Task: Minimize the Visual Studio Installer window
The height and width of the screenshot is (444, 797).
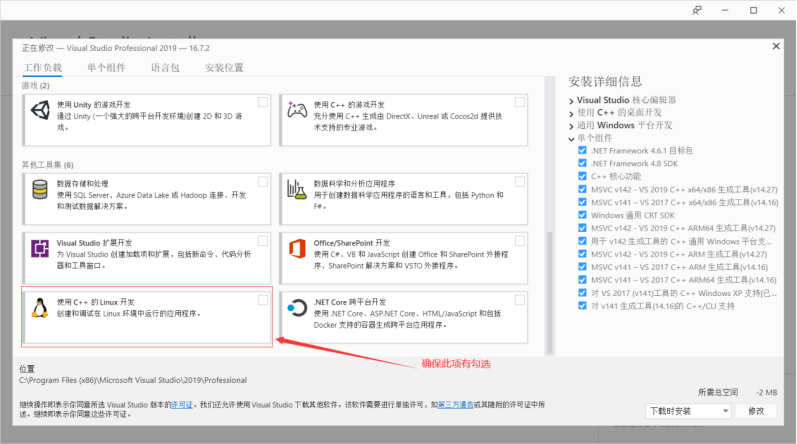Action: 725,10
